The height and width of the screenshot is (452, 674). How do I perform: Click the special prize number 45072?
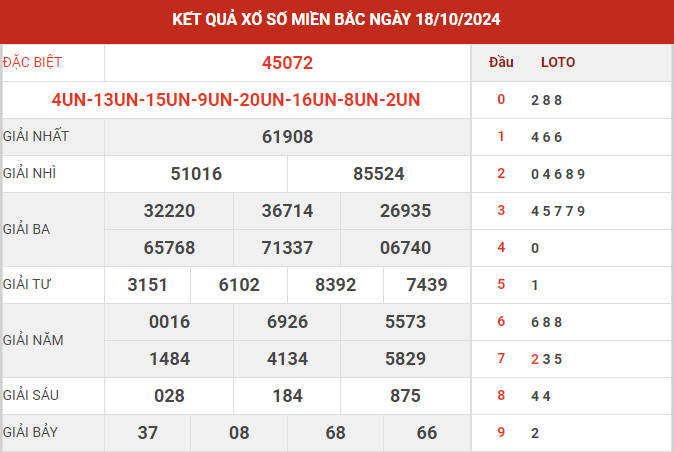point(288,63)
